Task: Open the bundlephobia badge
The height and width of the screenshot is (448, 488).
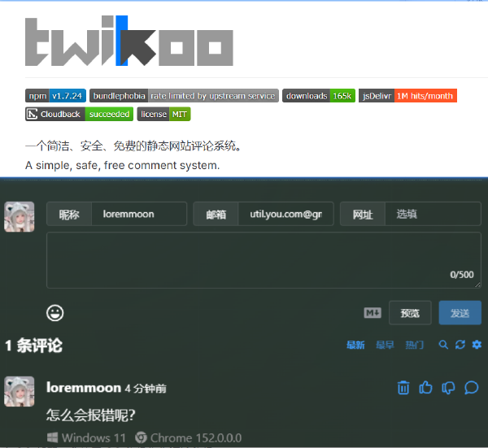Action: [x=185, y=96]
